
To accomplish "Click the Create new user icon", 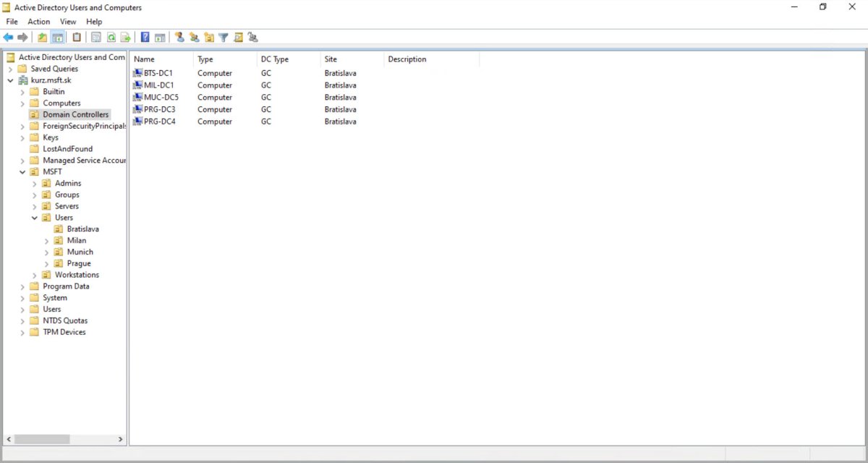I will click(x=179, y=38).
